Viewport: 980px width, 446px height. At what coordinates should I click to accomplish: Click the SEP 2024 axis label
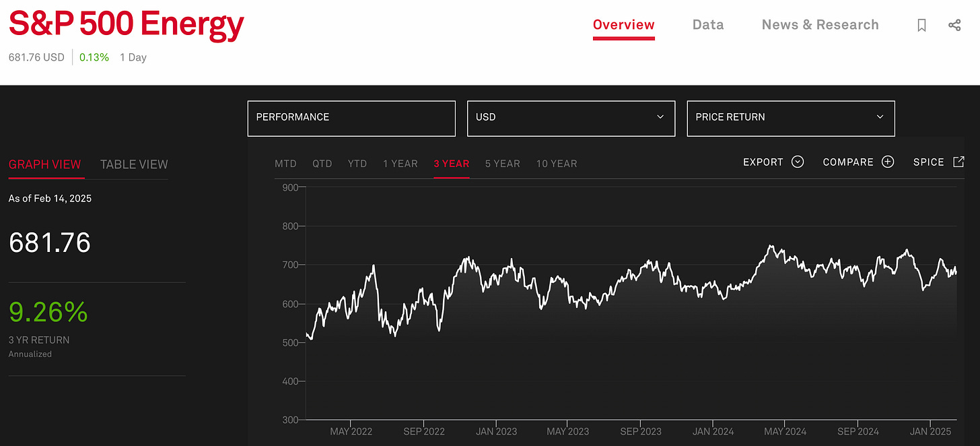pyautogui.click(x=858, y=431)
